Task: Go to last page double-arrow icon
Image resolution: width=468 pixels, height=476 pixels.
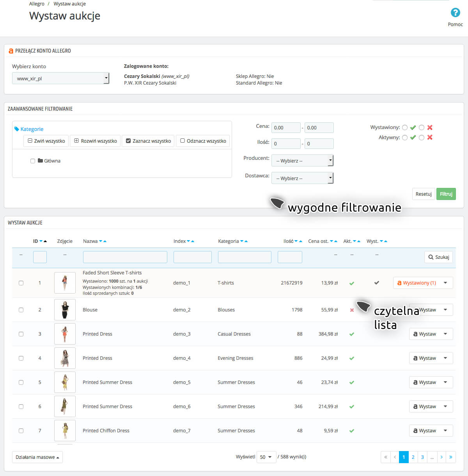Action: tap(451, 457)
